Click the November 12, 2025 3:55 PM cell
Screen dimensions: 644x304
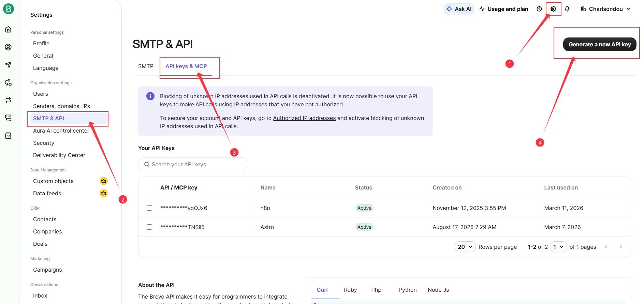(x=469, y=208)
